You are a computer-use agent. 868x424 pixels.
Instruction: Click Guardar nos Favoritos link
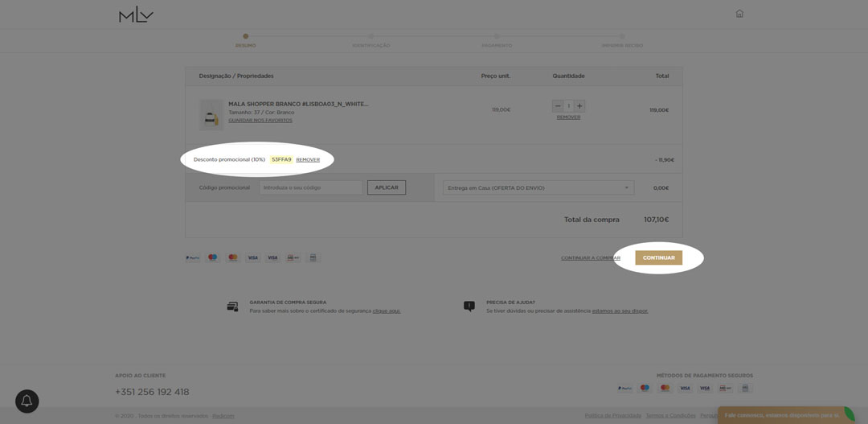(x=260, y=121)
